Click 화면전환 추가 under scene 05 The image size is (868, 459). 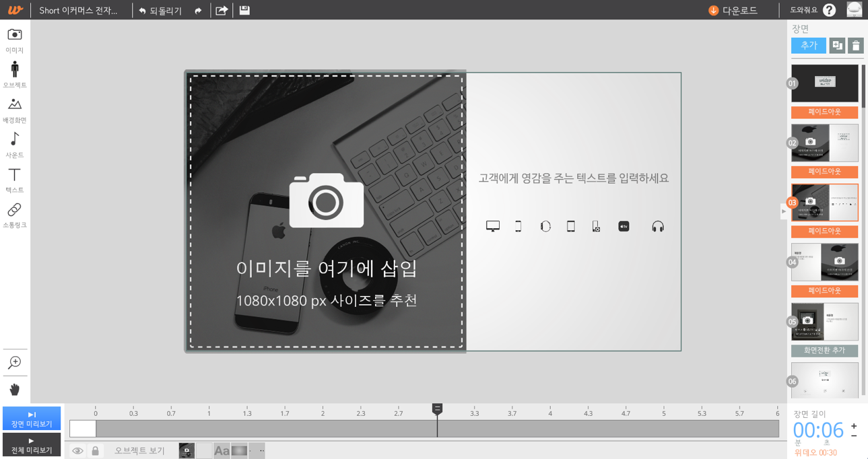[824, 351]
